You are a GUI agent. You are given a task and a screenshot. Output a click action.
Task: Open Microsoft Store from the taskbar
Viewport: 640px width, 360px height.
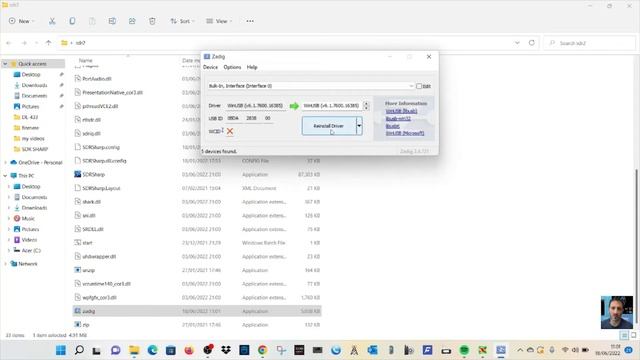click(x=171, y=350)
